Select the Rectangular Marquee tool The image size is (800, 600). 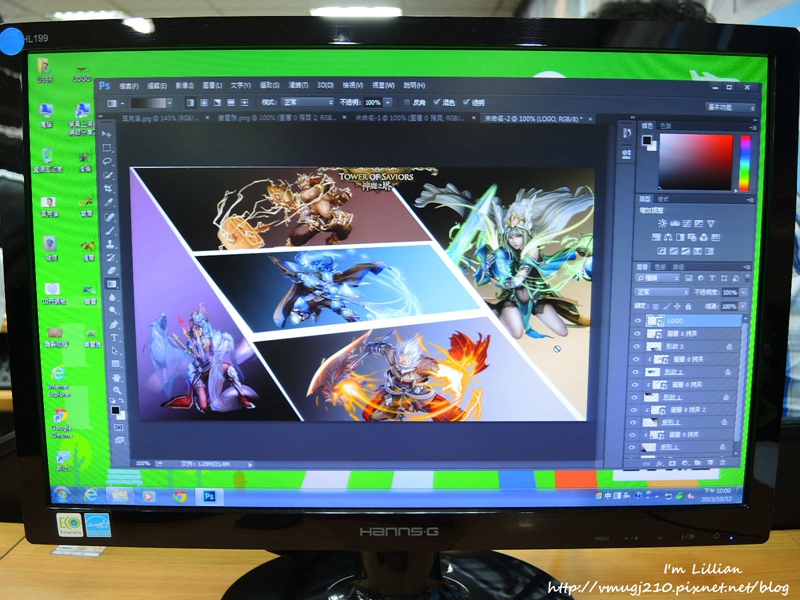(x=107, y=148)
